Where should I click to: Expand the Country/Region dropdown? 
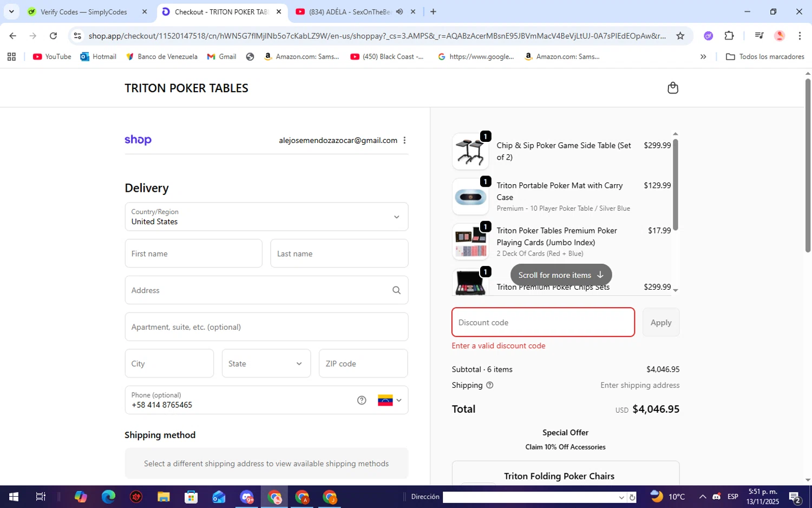[x=266, y=217]
